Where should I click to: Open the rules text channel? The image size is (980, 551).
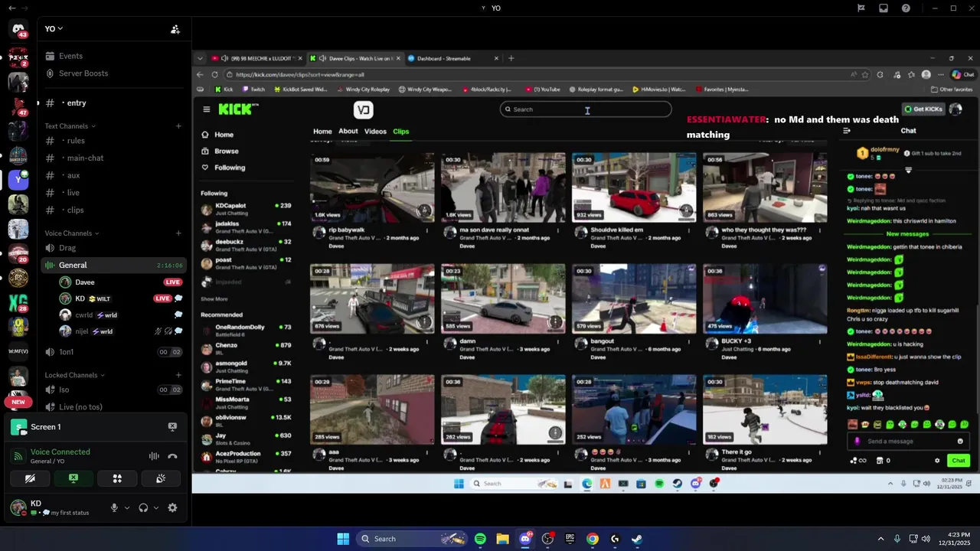pyautogui.click(x=113, y=141)
